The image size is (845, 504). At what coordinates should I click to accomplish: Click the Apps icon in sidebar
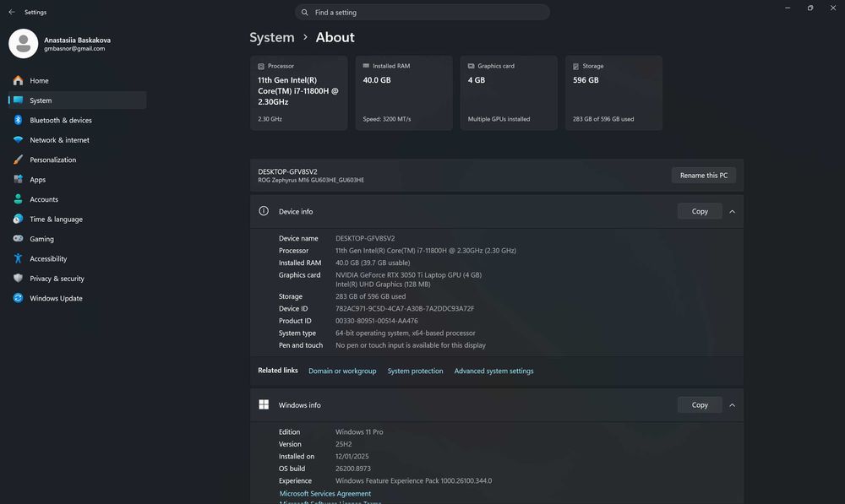point(19,179)
